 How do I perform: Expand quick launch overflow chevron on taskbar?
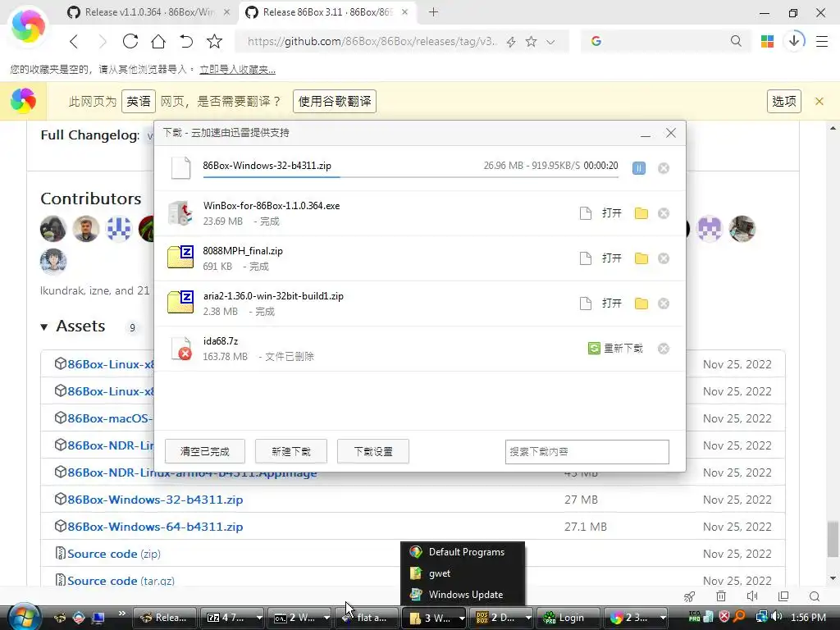pyautogui.click(x=121, y=614)
